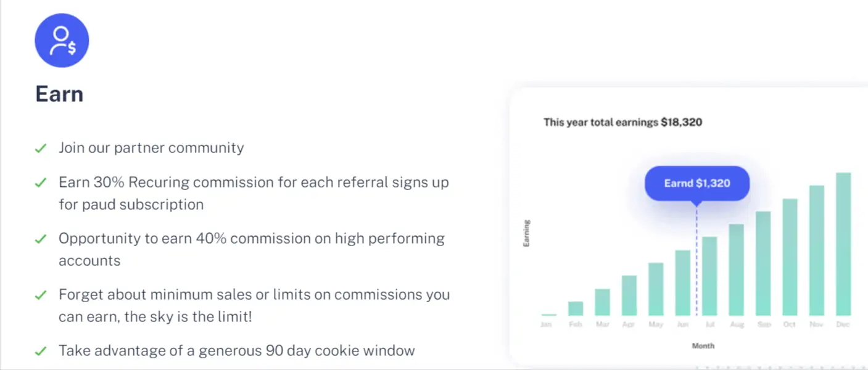Select the October earnings bar
868x370 pixels.
coord(790,257)
